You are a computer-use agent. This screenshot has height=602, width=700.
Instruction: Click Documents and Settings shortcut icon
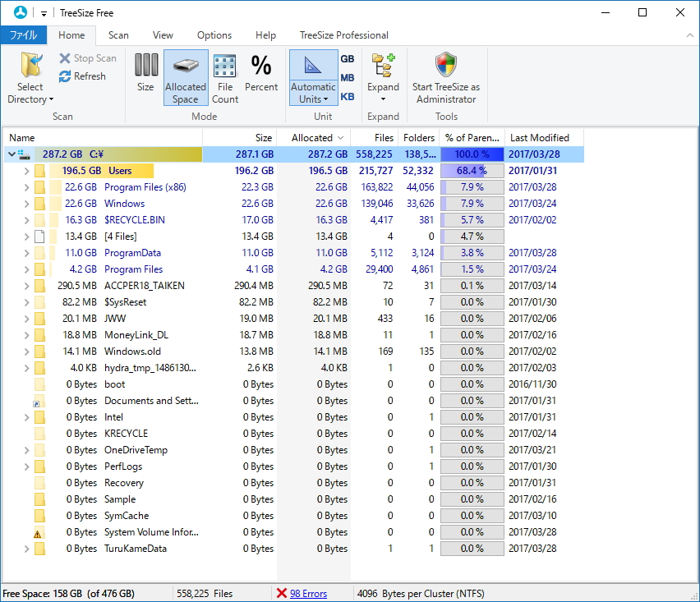coord(39,401)
